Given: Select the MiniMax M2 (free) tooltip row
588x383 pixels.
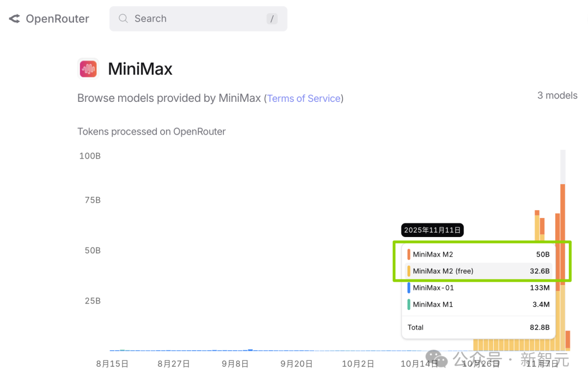Looking at the screenshot, I should pyautogui.click(x=479, y=271).
